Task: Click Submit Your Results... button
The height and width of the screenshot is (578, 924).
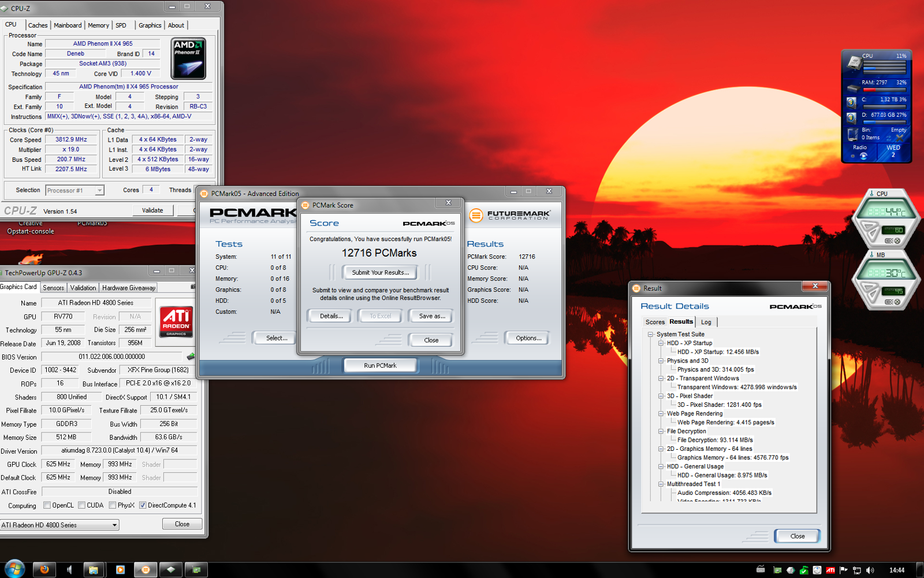Action: pyautogui.click(x=380, y=272)
